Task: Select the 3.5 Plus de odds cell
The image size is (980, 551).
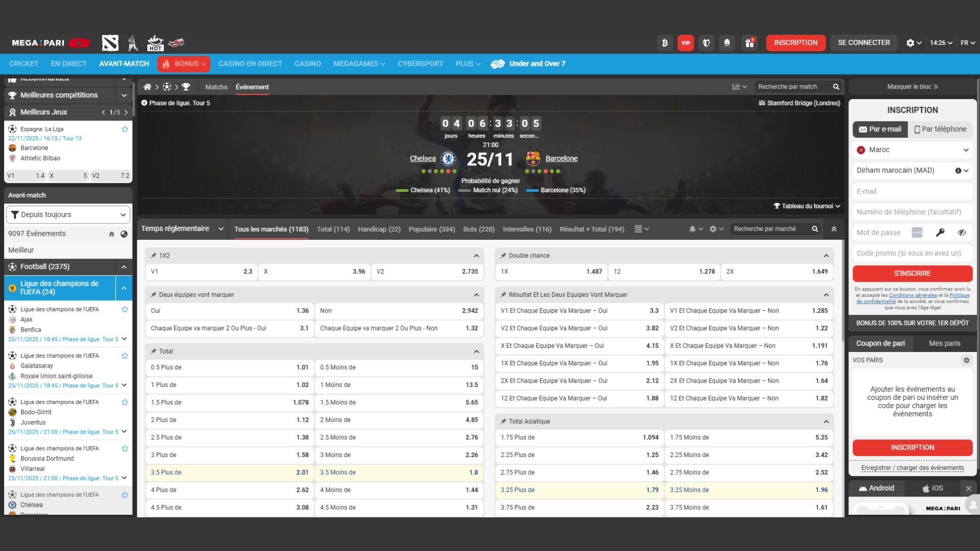Action: (229, 472)
